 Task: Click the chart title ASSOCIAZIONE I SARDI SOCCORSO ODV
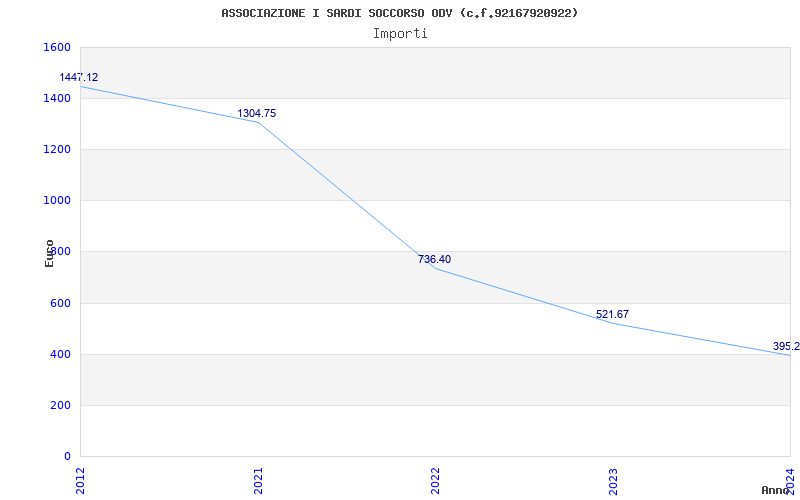[399, 13]
